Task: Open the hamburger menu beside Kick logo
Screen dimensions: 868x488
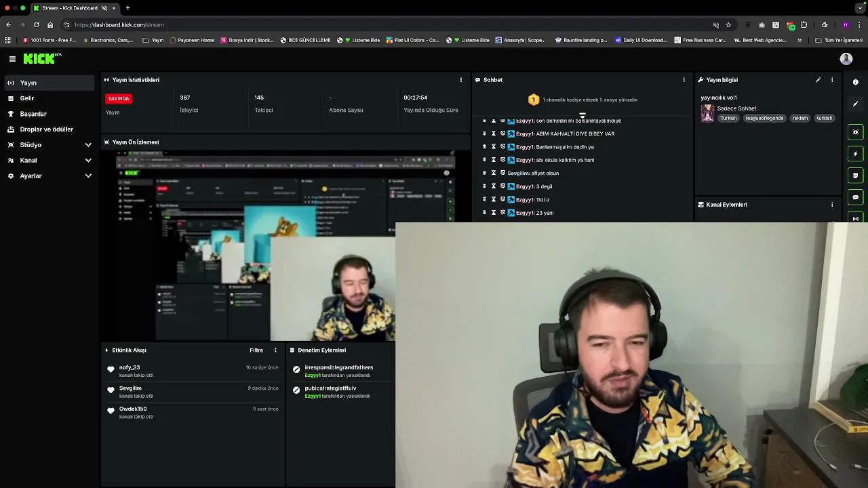Action: tap(12, 59)
